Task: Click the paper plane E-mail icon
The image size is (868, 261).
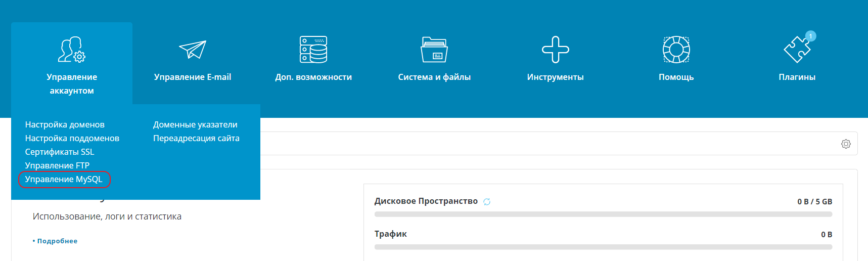Action: (193, 50)
